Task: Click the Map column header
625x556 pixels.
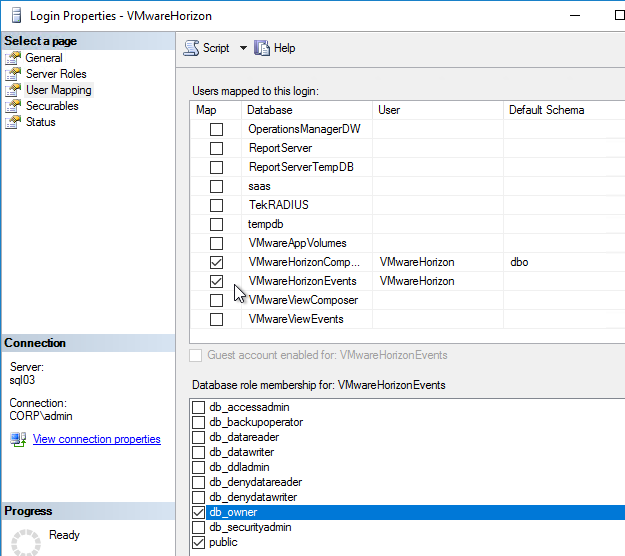Action: [216, 110]
